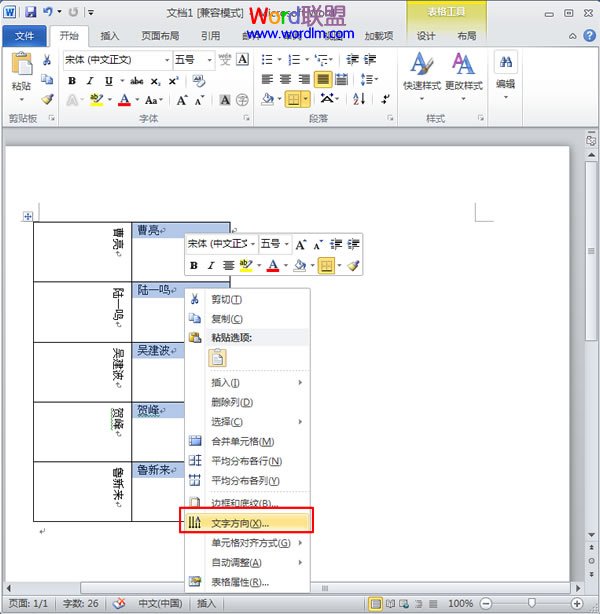The width and height of the screenshot is (600, 614).
Task: Click the Format Painter in mini toolbar
Action: coord(353,266)
